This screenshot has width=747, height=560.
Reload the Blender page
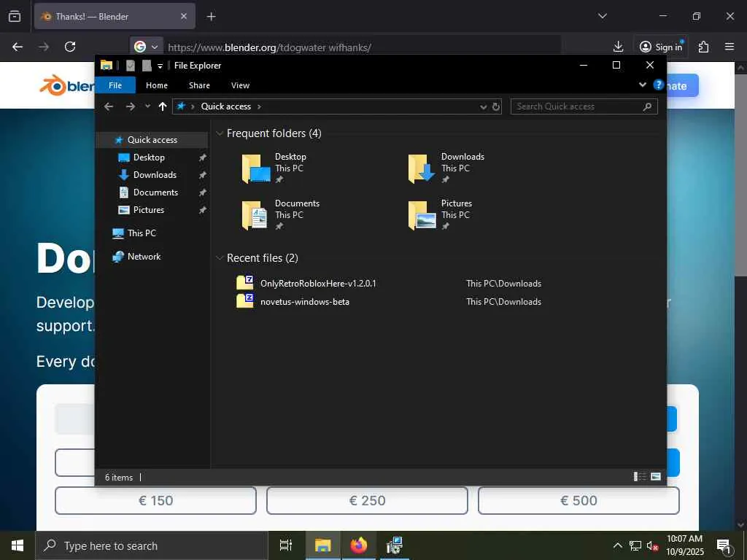70,47
